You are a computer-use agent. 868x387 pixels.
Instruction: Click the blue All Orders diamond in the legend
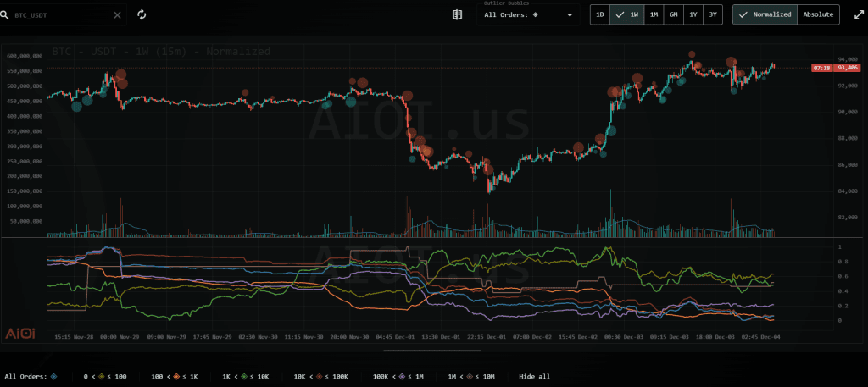pos(54,376)
